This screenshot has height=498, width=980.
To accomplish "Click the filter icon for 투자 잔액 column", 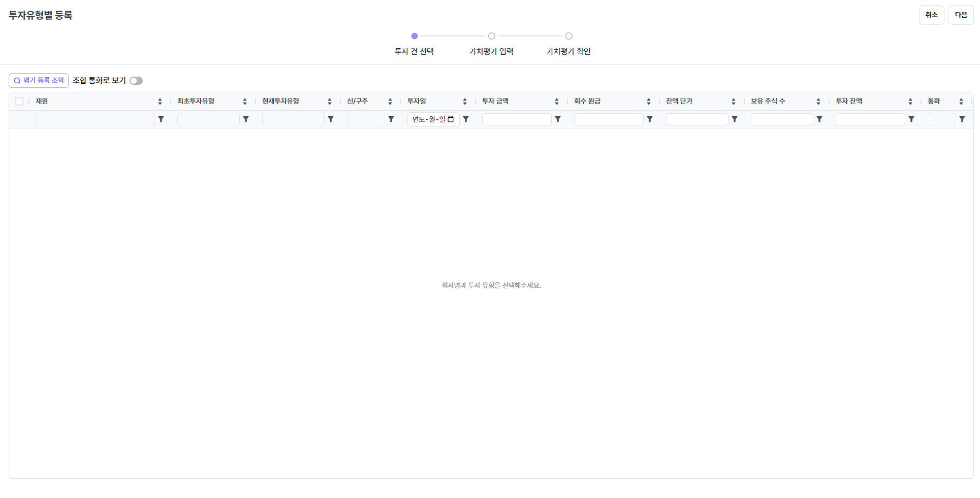I will click(x=911, y=119).
